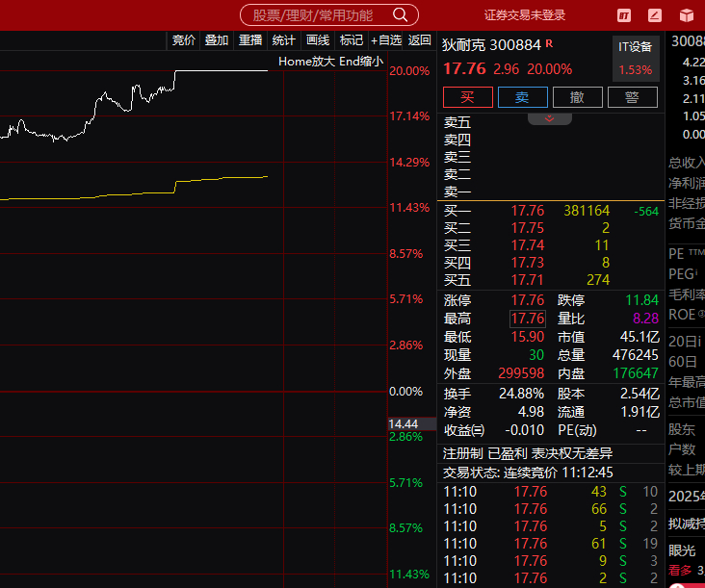Click Home放大 End缩小 hint text
The image size is (705, 588).
click(330, 62)
